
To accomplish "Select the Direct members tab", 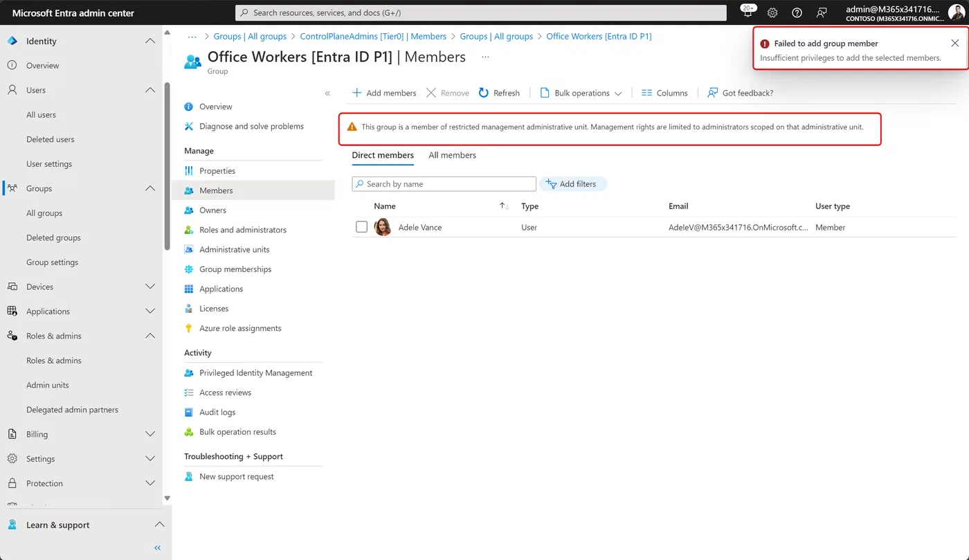I will tap(383, 155).
